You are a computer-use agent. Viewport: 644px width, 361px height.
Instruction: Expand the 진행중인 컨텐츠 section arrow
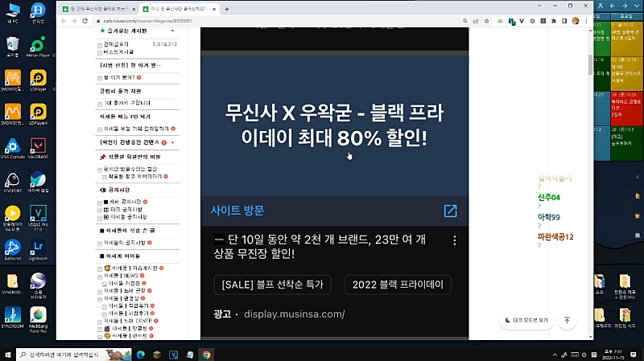[173, 143]
